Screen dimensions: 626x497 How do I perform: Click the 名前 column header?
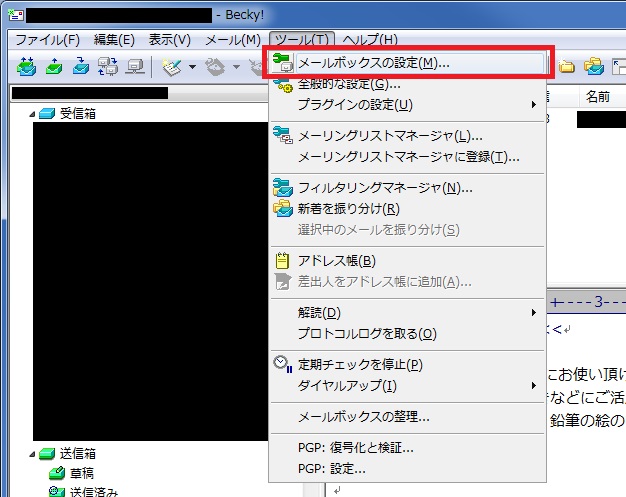tap(598, 96)
